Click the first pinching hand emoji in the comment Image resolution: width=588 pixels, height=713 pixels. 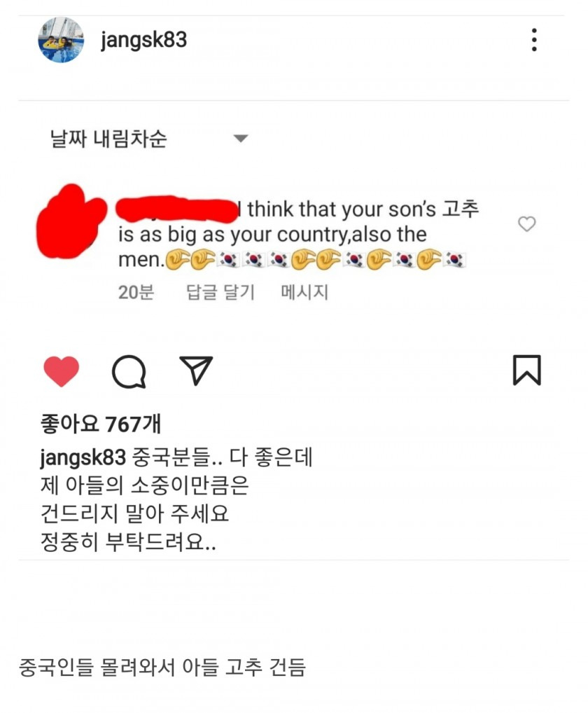176,260
